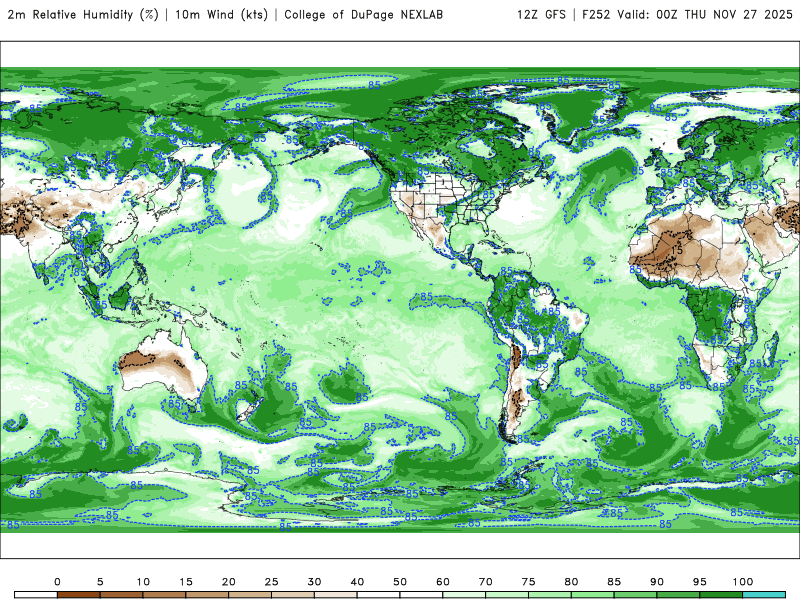Click the "70" color scale label
Screen dimensions: 800x600
(486, 582)
